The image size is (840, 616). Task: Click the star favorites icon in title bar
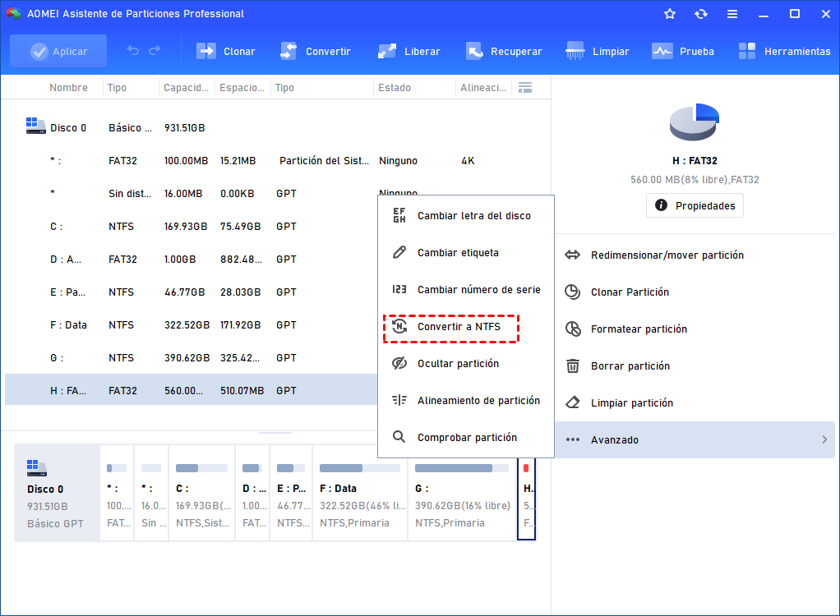point(670,14)
